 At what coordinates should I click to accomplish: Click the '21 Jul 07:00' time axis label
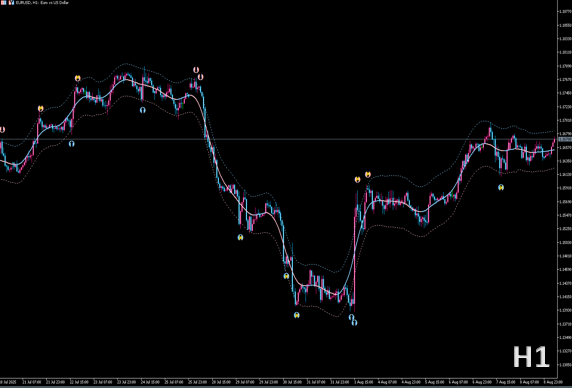pos(31,382)
